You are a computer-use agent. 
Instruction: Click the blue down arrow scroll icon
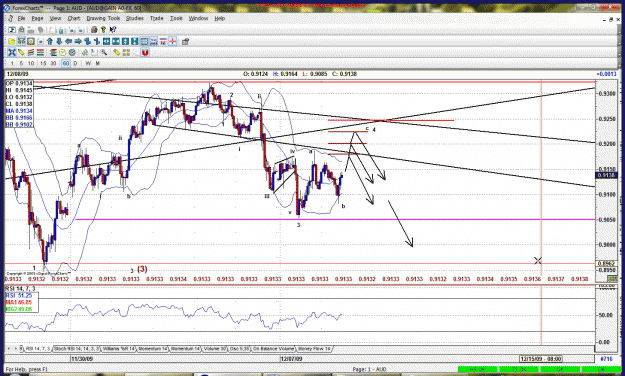59,41
